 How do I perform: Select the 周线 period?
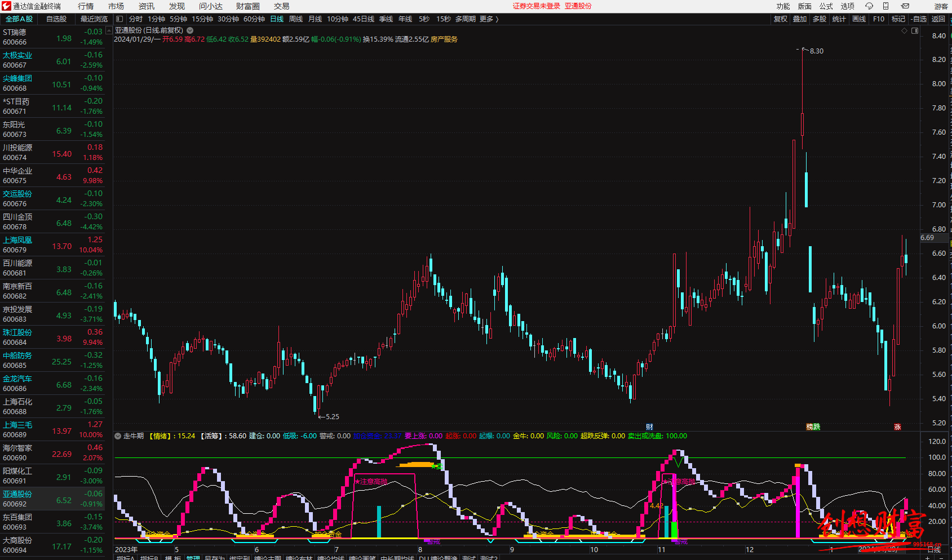[x=296, y=19]
